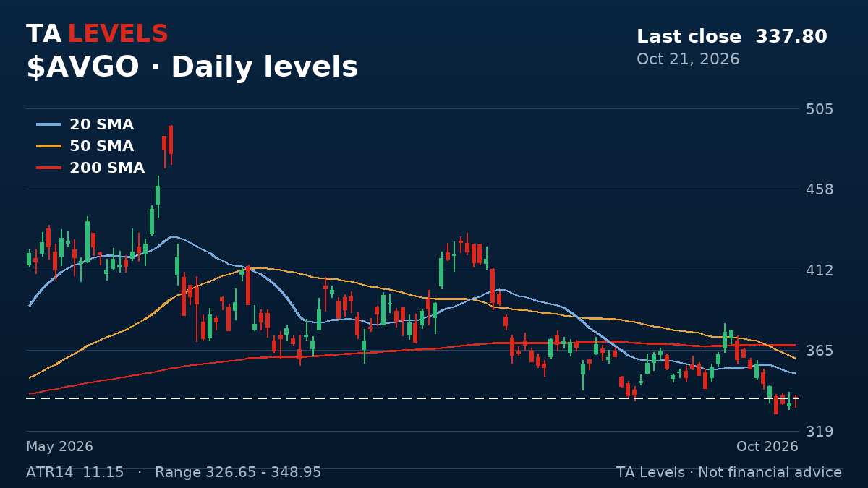868x488 pixels.
Task: Click the 505 price axis label
Action: click(820, 109)
